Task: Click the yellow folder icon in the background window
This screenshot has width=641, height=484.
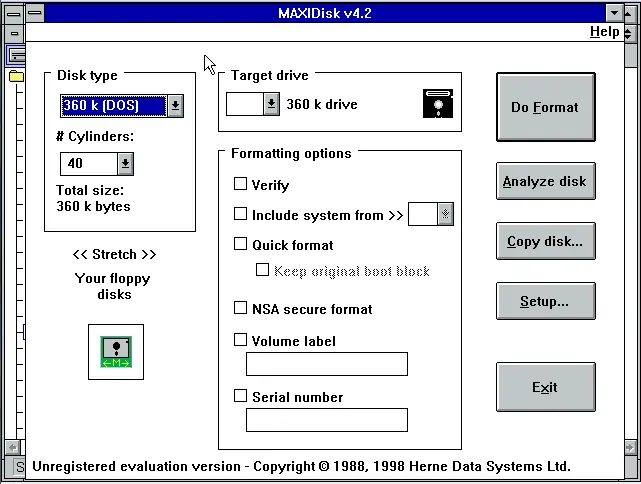Action: [16, 76]
